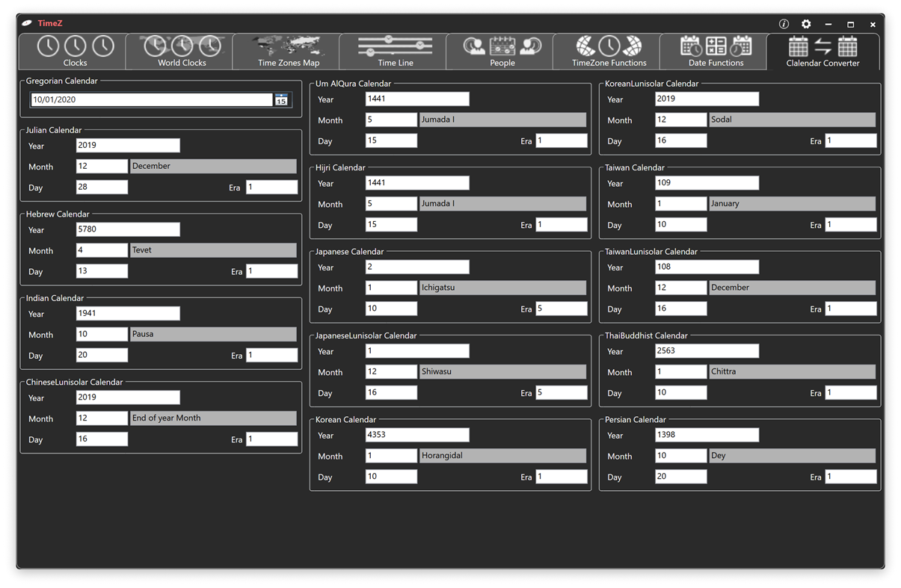Screen dimensions: 901x588
Task: Click the ThaiBuddhist Calendar Era field
Action: pos(851,392)
